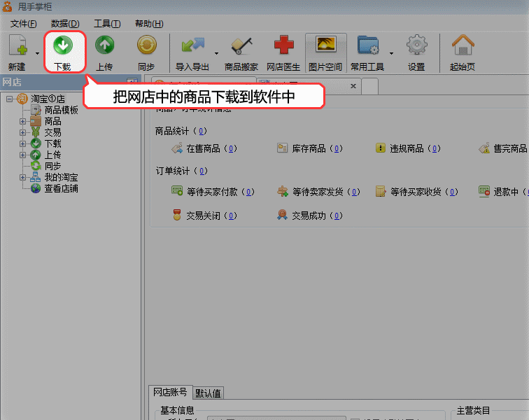529x420 pixels.
Task: Switch to the 默认值 tab
Action: point(208,393)
